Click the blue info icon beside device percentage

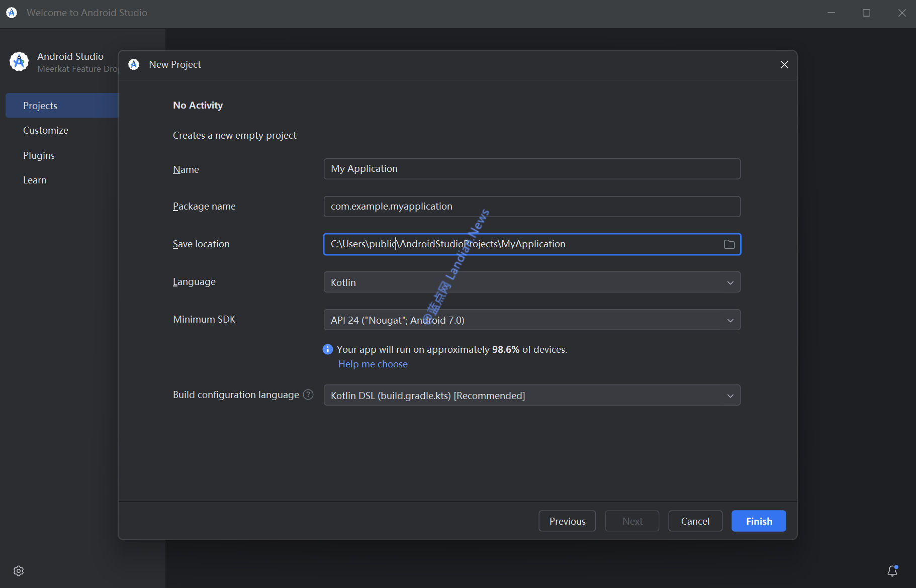(328, 349)
